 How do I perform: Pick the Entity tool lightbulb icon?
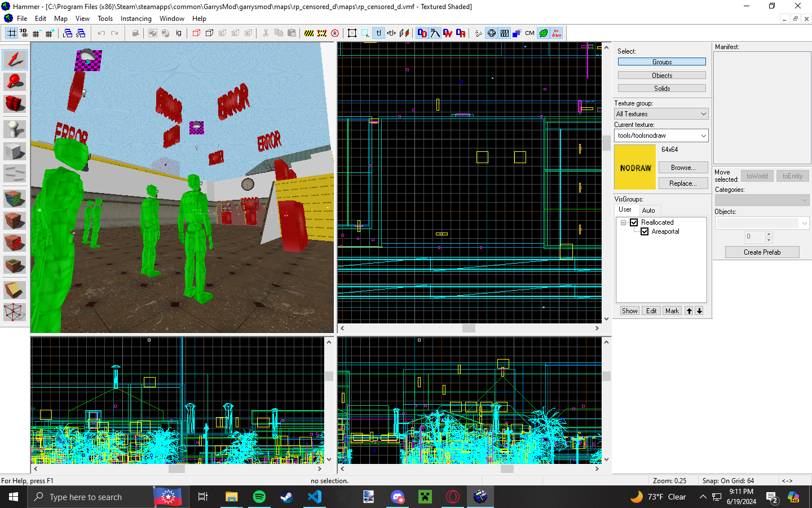[15, 129]
